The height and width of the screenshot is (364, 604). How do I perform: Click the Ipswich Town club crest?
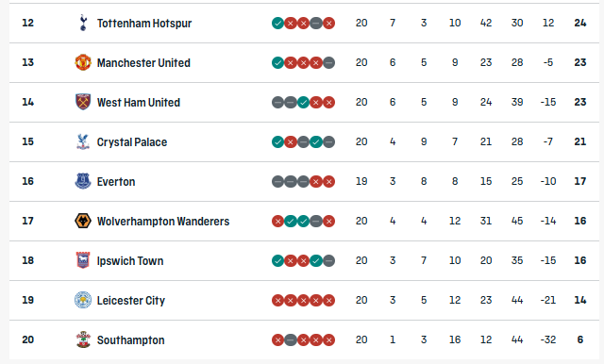[83, 260]
